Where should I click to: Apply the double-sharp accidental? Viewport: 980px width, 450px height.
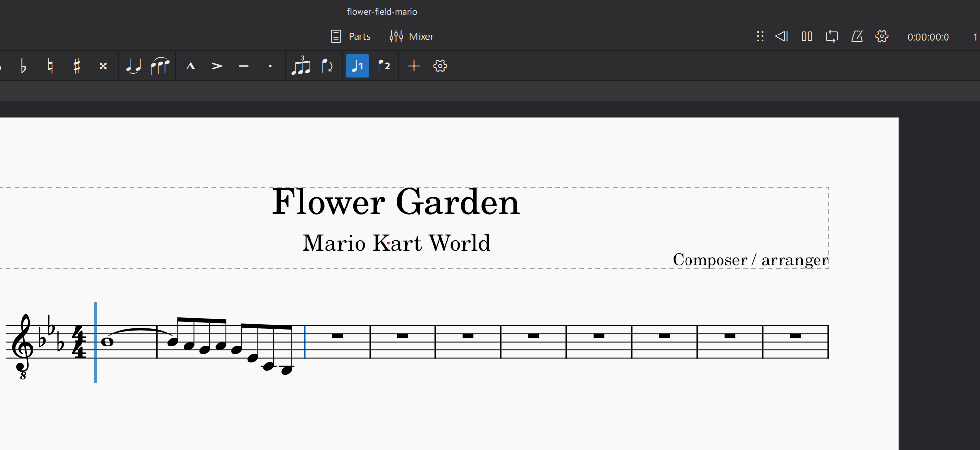point(103,66)
